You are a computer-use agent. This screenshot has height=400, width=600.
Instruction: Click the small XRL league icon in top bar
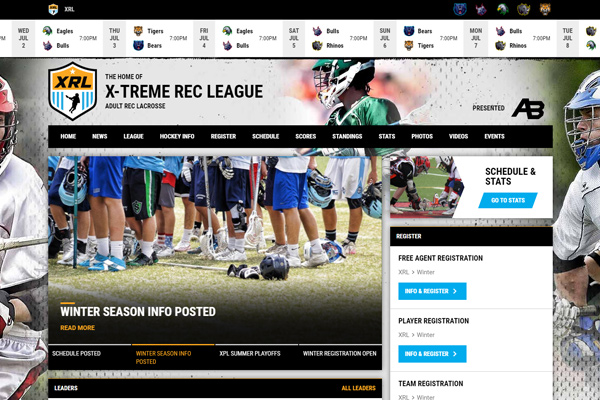click(53, 9)
